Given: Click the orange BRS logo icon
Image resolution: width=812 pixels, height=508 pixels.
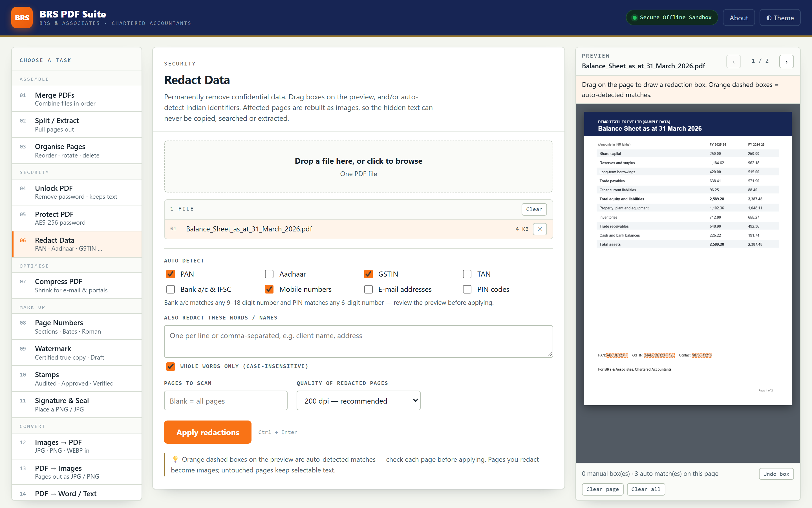Looking at the screenshot, I should click(22, 17).
